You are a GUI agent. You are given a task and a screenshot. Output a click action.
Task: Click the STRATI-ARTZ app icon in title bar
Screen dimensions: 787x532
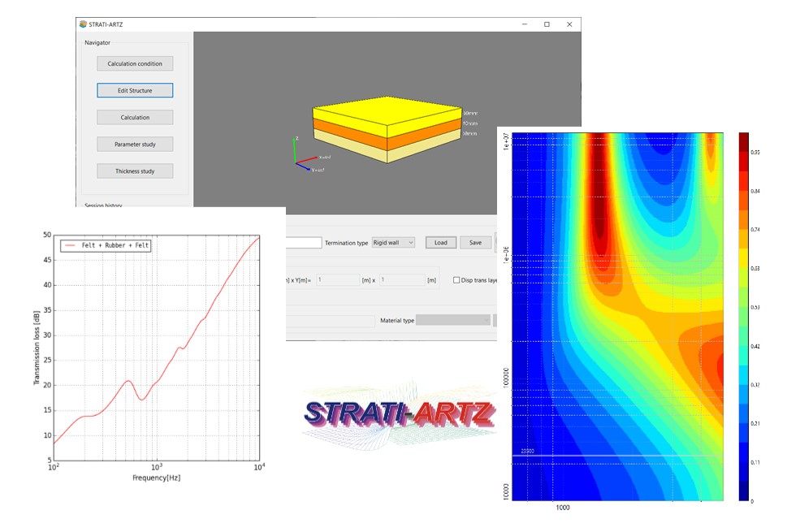pos(82,24)
